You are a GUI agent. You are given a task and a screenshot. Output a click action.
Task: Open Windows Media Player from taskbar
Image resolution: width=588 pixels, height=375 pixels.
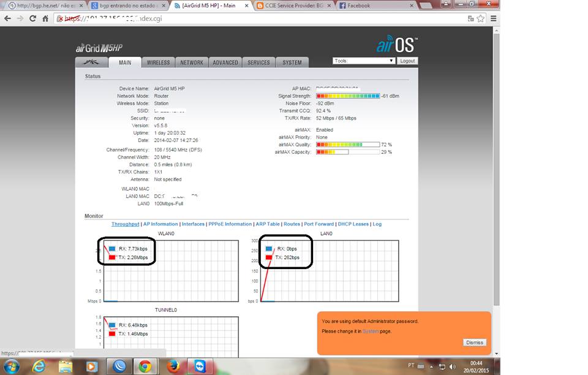click(x=92, y=366)
